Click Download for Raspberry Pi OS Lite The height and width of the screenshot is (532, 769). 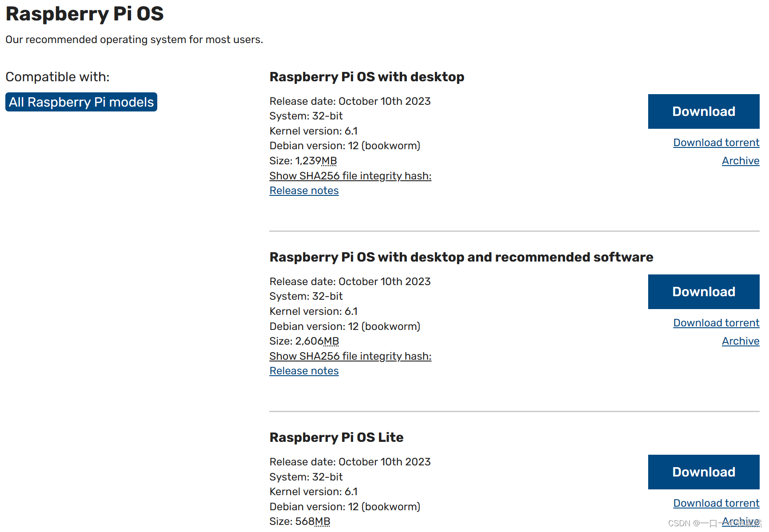point(704,472)
